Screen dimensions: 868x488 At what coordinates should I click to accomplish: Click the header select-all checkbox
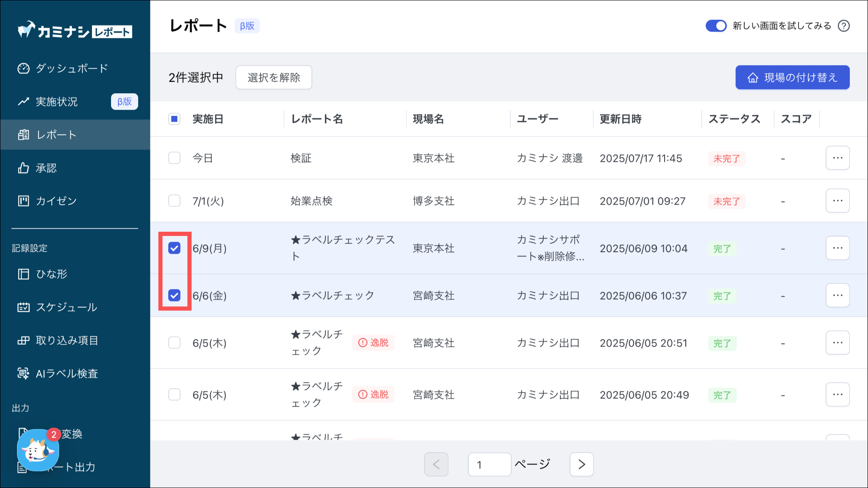[174, 119]
